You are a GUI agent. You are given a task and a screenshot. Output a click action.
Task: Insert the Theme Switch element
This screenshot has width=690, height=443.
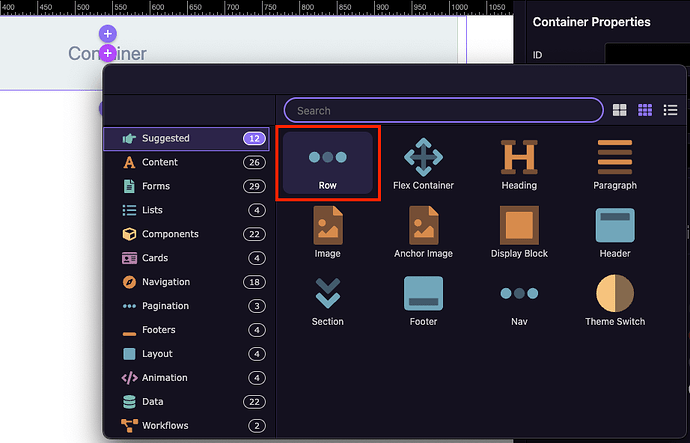tap(615, 301)
